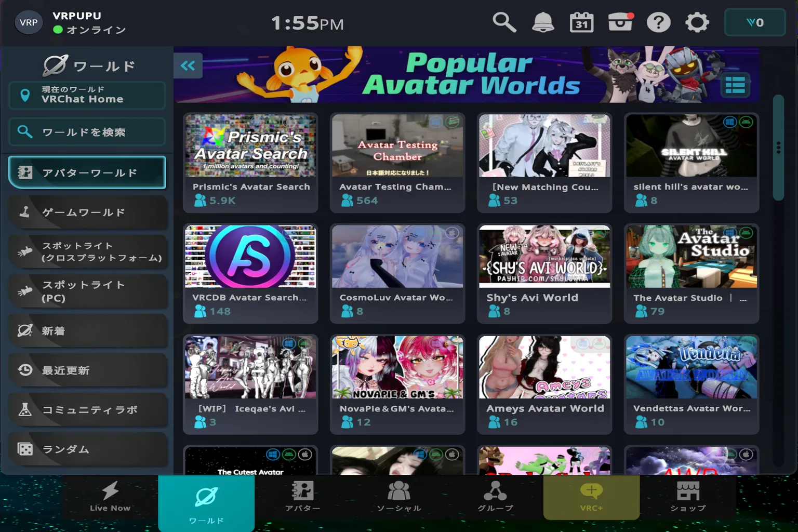Open Prismic's Avatar Search world thumbnail

coord(250,145)
